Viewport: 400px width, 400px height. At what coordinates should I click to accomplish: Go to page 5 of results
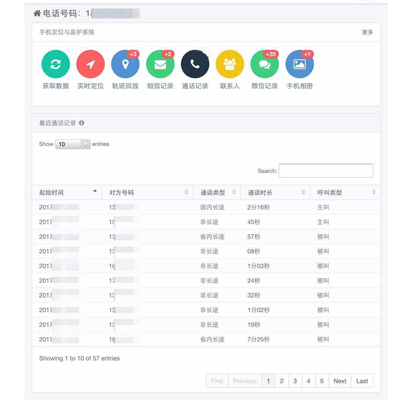[x=322, y=381]
